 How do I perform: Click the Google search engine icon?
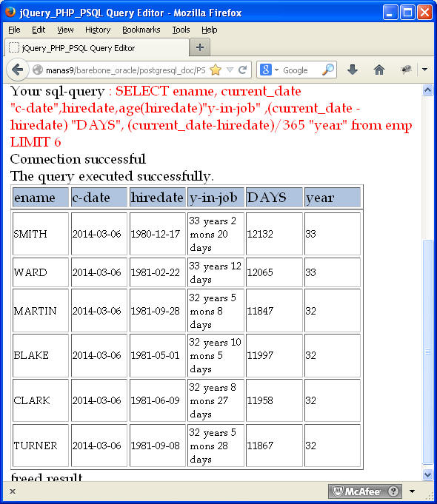click(x=265, y=70)
